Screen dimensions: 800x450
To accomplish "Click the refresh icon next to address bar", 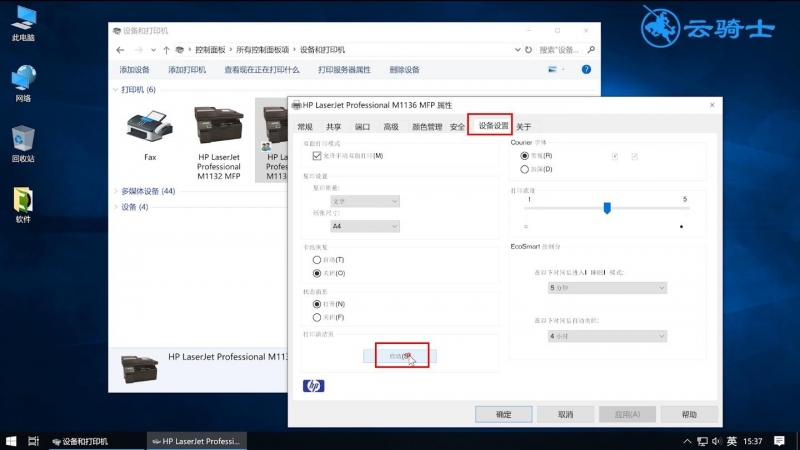I will [x=529, y=50].
